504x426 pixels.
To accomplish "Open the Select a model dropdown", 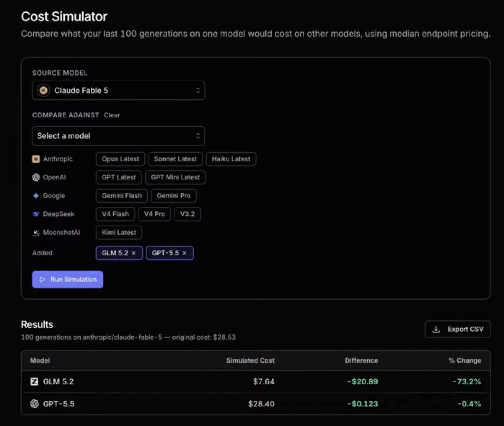I will coord(118,136).
